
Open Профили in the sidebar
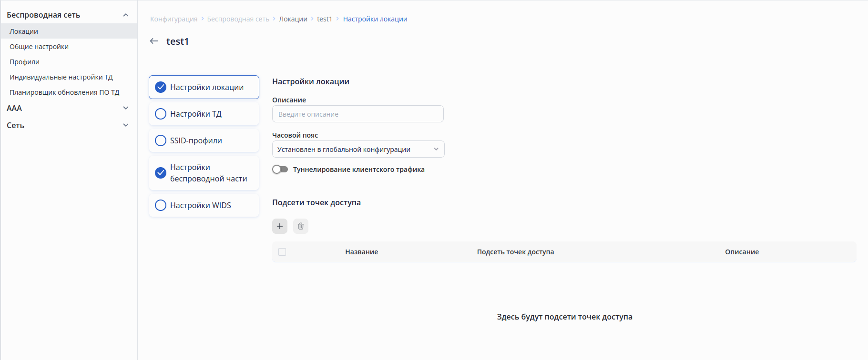25,62
